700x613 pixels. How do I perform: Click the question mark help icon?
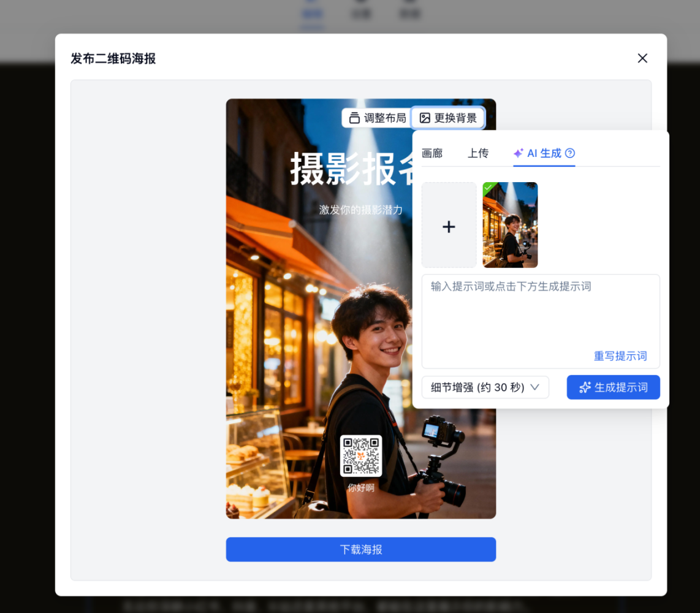point(570,153)
